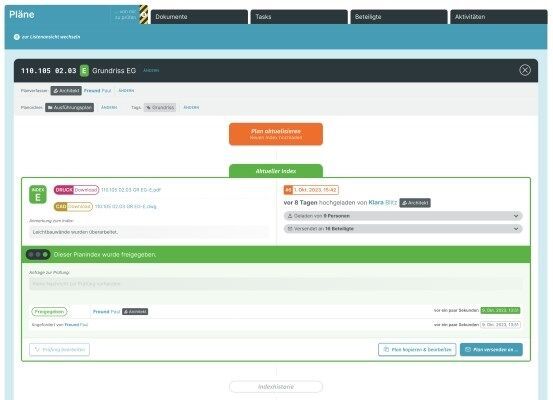Open the Dokumente tab

click(199, 17)
